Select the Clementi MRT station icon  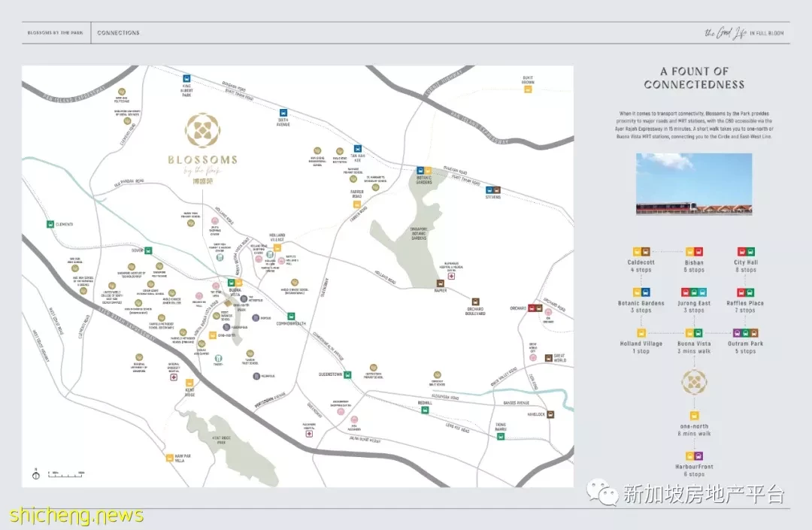click(50, 224)
